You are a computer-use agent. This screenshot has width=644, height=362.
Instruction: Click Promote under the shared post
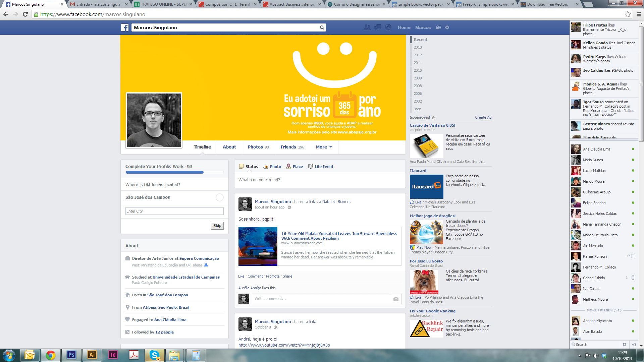tap(272, 276)
